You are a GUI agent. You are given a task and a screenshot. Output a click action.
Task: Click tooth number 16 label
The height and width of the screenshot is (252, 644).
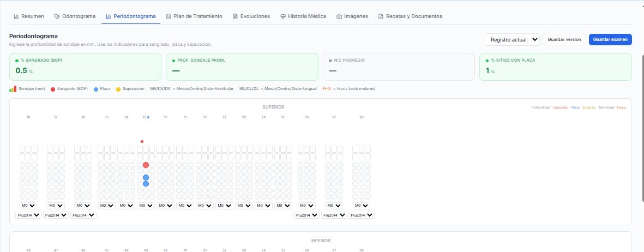pyautogui.click(x=83, y=118)
